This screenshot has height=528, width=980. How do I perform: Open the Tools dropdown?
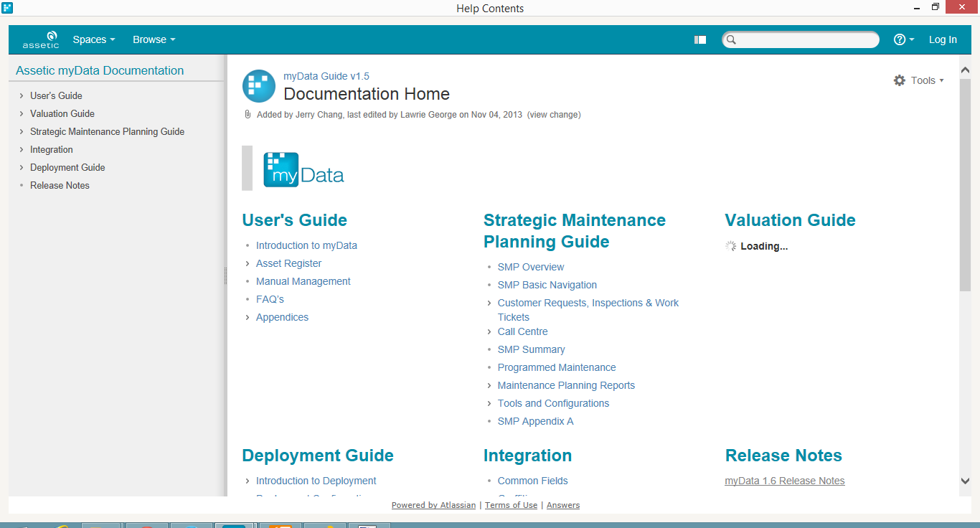[x=927, y=80]
